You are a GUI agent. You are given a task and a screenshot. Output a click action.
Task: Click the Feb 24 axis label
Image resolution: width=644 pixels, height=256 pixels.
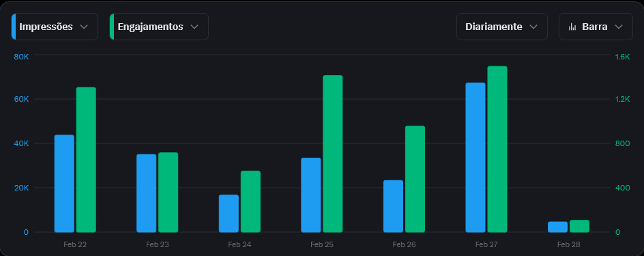click(240, 244)
